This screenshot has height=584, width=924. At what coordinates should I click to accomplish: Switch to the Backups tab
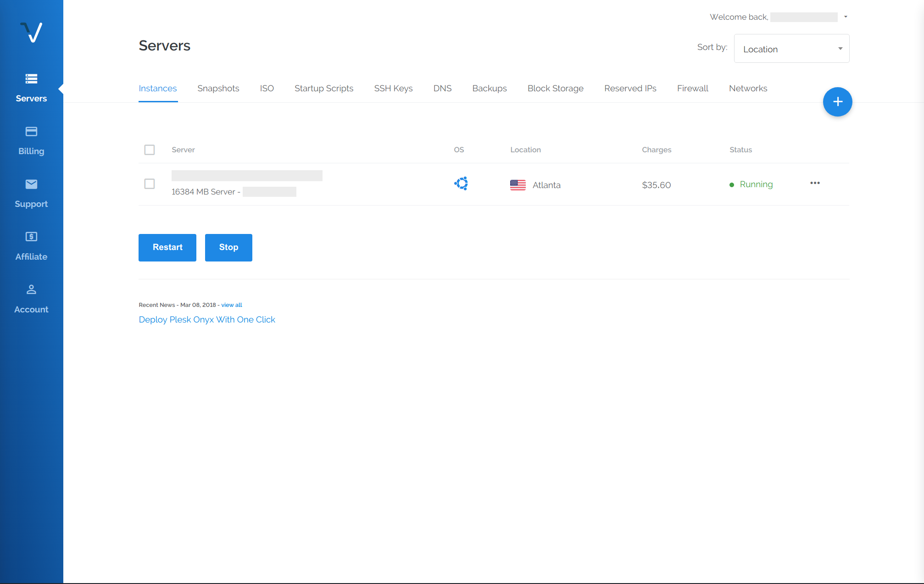(x=490, y=89)
